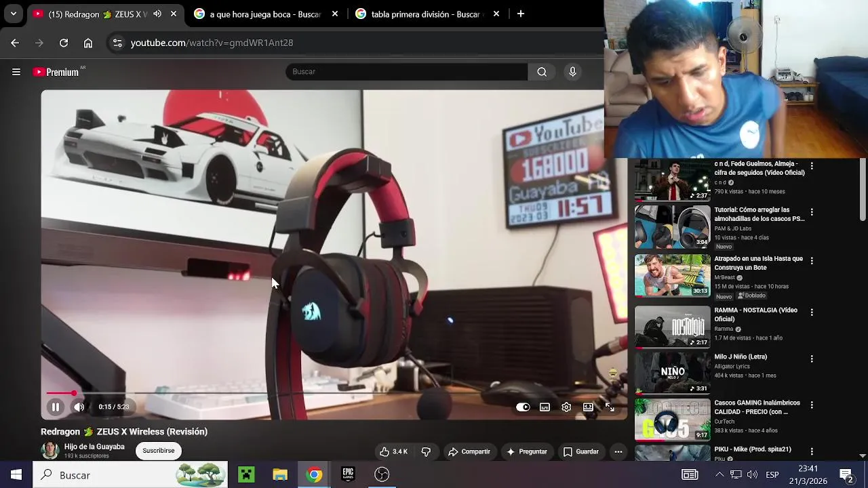Image resolution: width=868 pixels, height=488 pixels.
Task: Mute the Redragon ZEUS X tab audio
Action: click(x=157, y=14)
